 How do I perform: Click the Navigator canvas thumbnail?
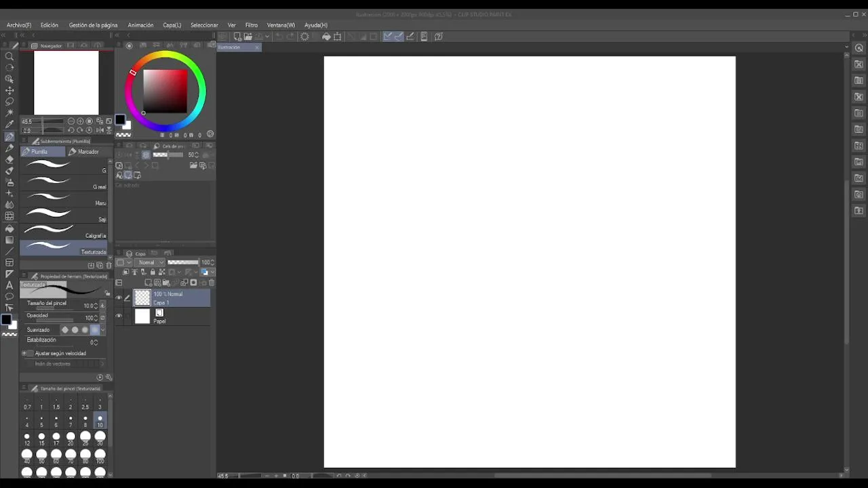click(66, 83)
